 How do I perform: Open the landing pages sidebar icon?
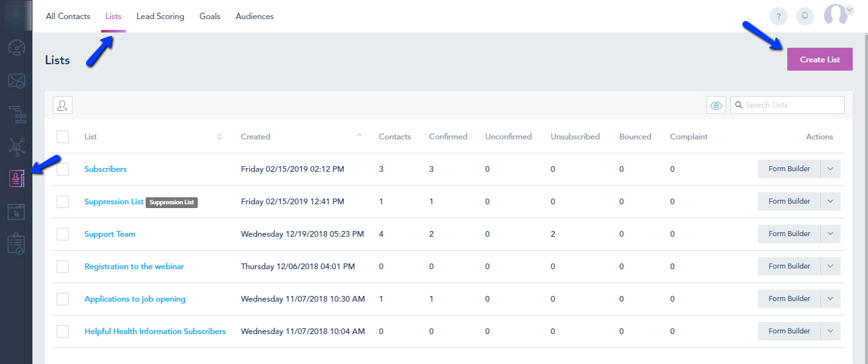pos(16,212)
